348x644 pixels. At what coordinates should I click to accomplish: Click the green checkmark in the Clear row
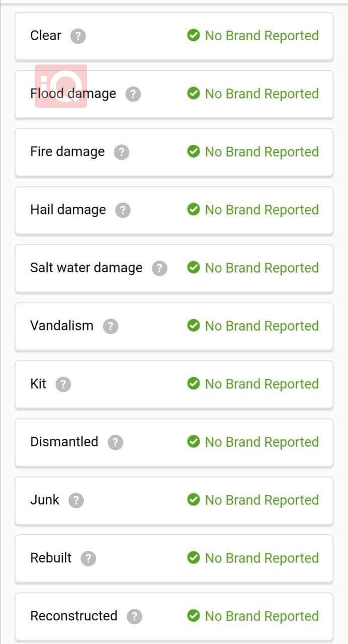pyautogui.click(x=194, y=35)
